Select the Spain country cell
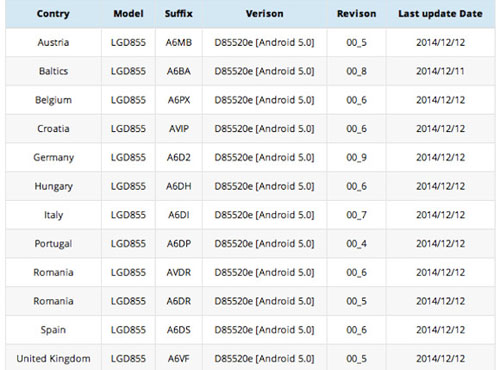The width and height of the screenshot is (500, 370). coord(53,330)
